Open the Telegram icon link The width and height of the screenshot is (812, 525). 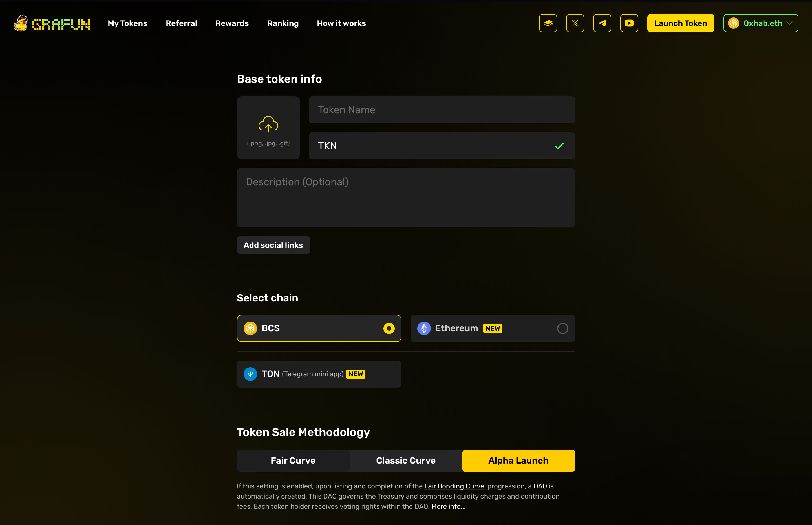(602, 23)
